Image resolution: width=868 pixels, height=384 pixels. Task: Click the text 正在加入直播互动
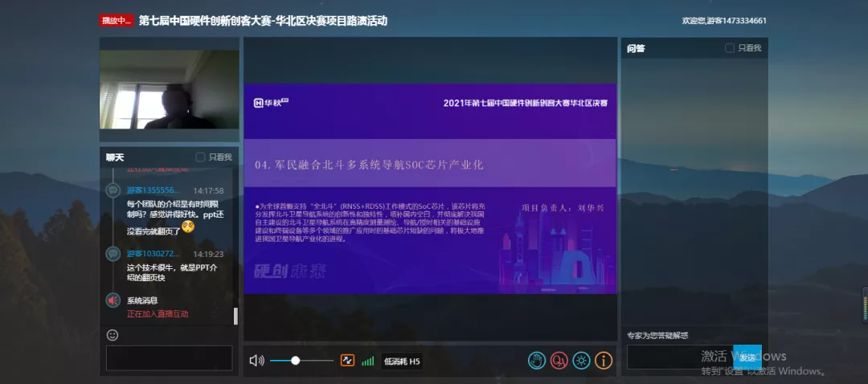(158, 314)
